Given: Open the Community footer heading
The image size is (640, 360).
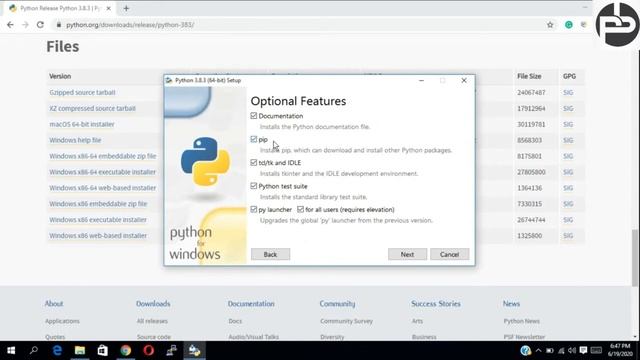Looking at the screenshot, I should tap(338, 304).
